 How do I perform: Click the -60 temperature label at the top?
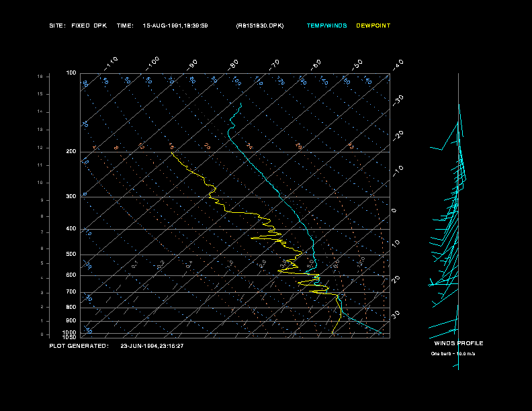click(316, 65)
